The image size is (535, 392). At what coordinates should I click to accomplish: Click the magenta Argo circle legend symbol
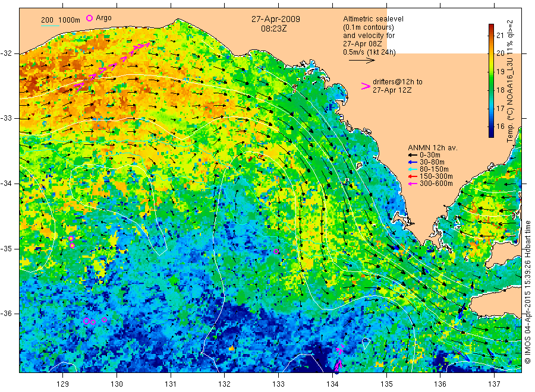(x=89, y=18)
